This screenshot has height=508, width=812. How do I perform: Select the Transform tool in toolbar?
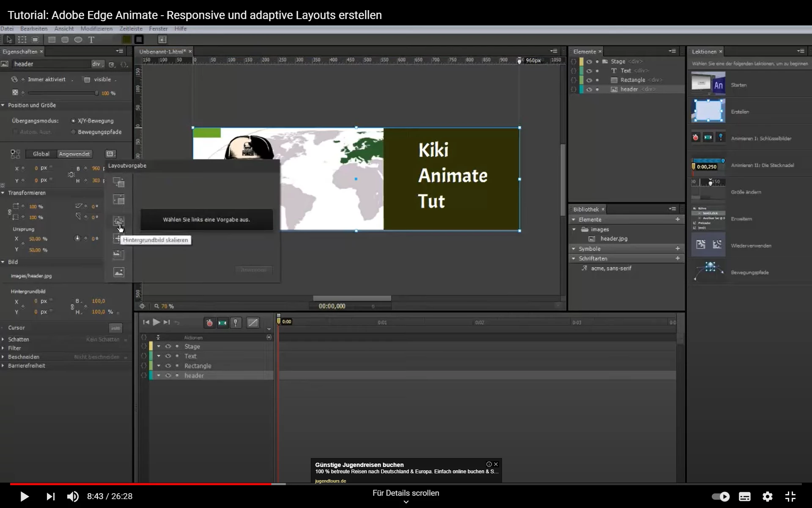[x=22, y=39]
